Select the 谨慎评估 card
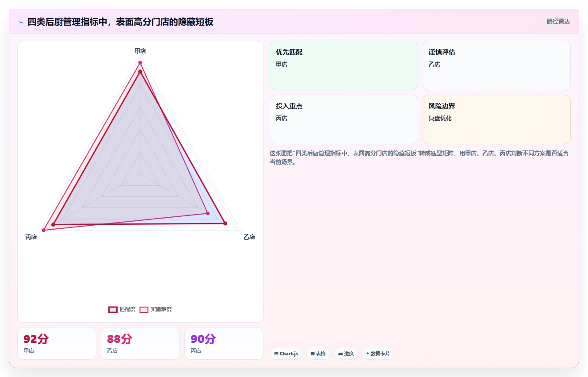588x377 pixels. (x=496, y=65)
